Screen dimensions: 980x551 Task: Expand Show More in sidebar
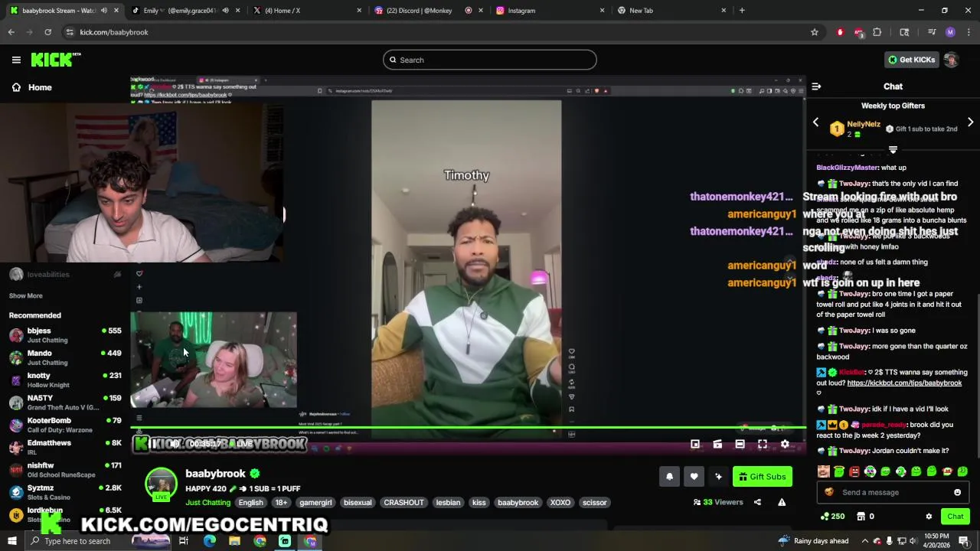(25, 295)
